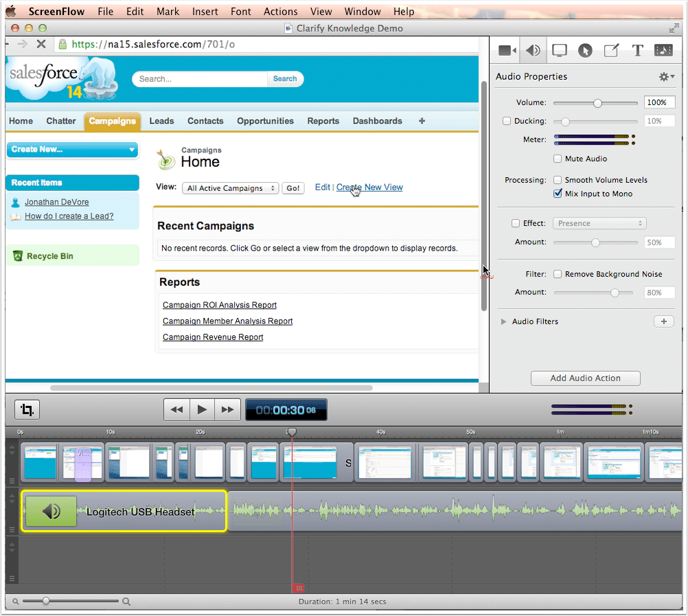Click the Recycle Bin icon
This screenshot has width=688, height=616.
(x=18, y=255)
